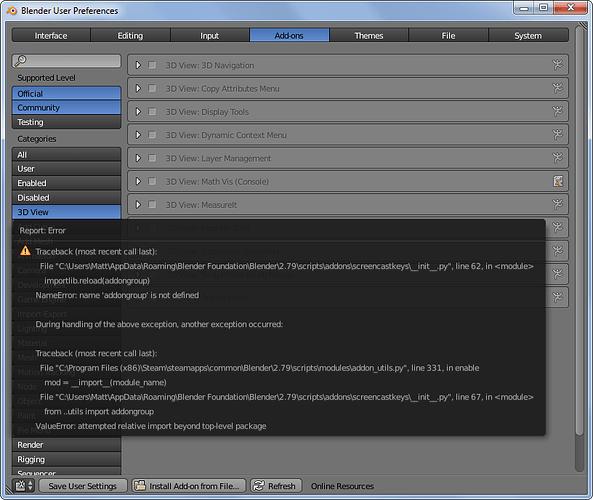Image resolution: width=593 pixels, height=500 pixels.
Task: Enable the 3D Navigation add-on checkbox
Action: [x=152, y=65]
